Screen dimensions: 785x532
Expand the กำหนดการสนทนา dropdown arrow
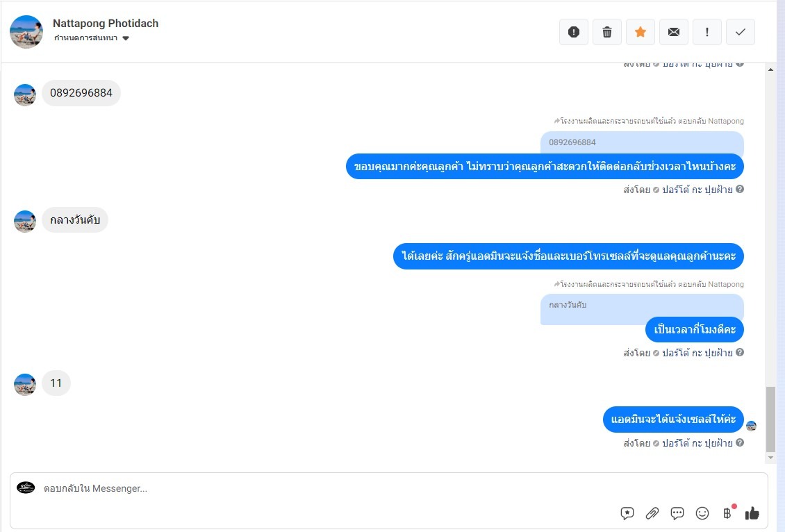[126, 38]
